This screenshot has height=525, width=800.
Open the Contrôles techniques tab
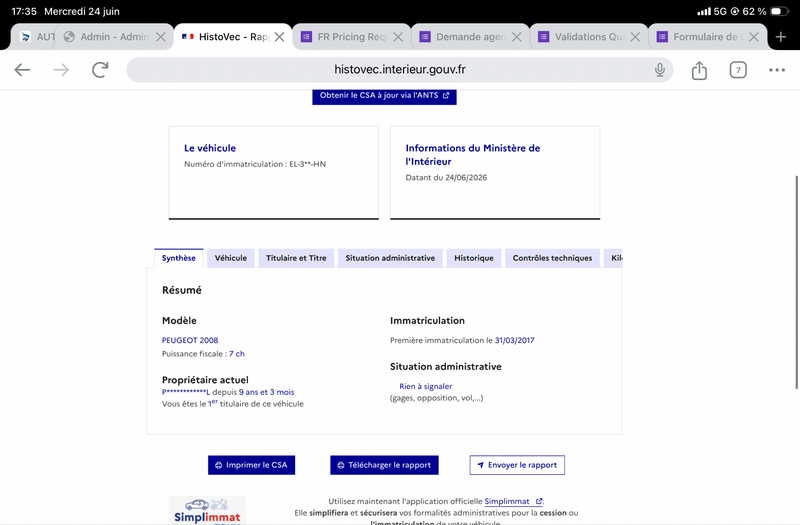[552, 258]
